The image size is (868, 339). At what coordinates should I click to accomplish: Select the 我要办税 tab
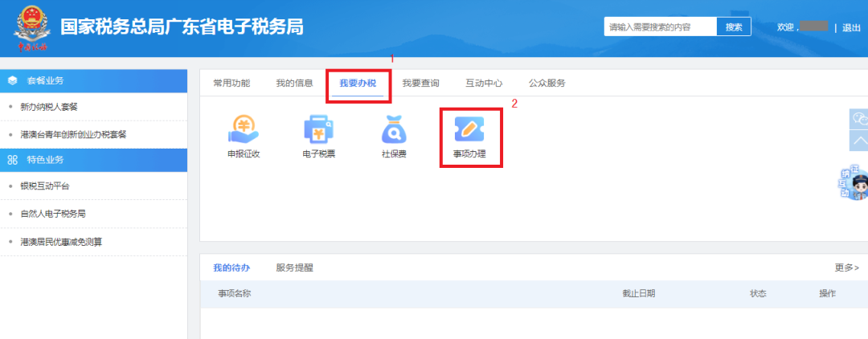(x=358, y=84)
